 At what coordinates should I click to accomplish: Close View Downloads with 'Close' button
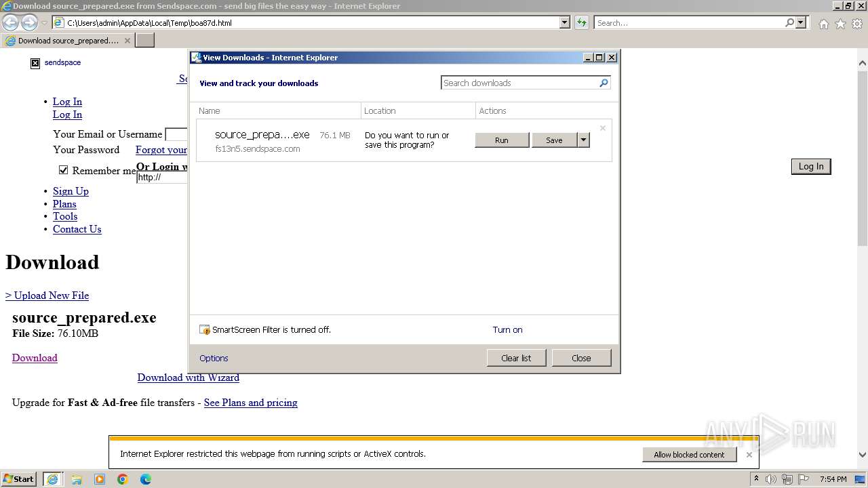(581, 358)
